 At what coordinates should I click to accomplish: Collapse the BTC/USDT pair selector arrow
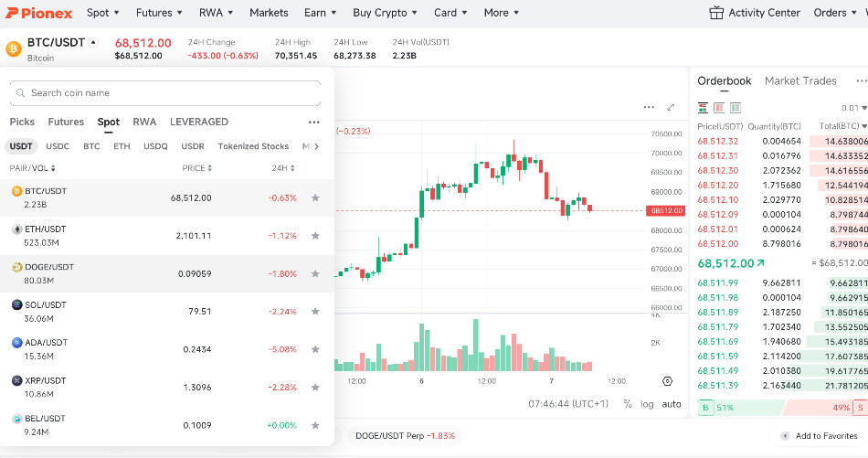point(93,42)
